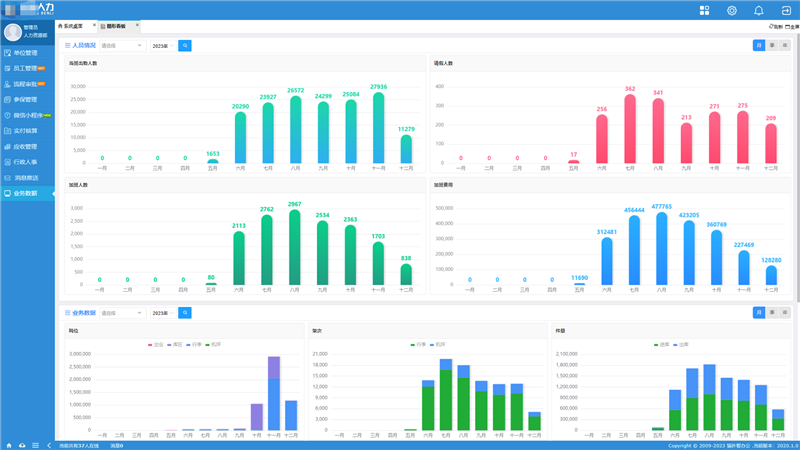800x450 pixels.
Task: Open 请选择 dropdown in 人员情况 section
Action: coord(121,46)
